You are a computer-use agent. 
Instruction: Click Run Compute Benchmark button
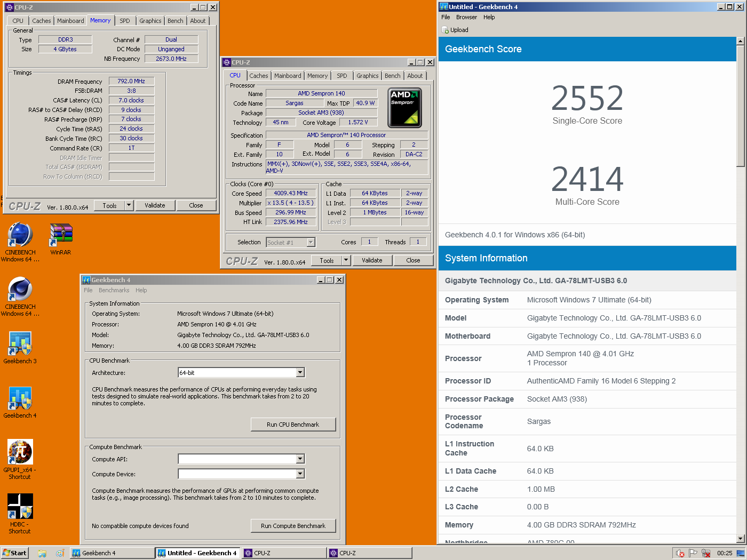[x=293, y=526]
